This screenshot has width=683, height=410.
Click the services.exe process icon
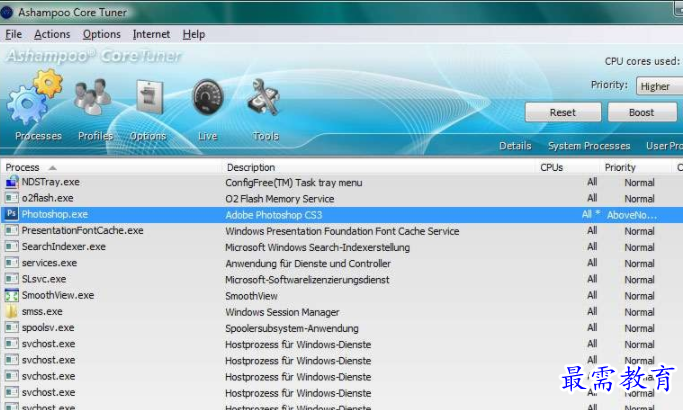[12, 262]
